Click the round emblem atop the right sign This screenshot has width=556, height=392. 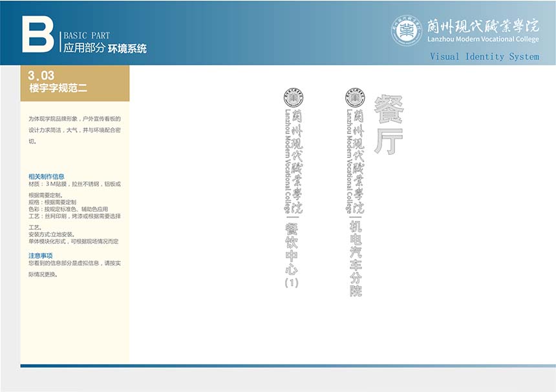click(354, 98)
